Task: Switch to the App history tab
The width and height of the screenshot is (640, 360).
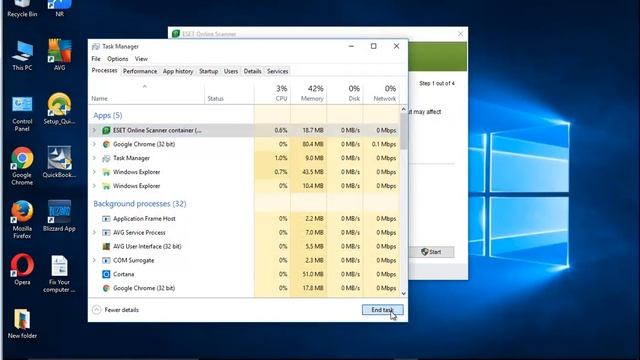Action: (x=178, y=71)
